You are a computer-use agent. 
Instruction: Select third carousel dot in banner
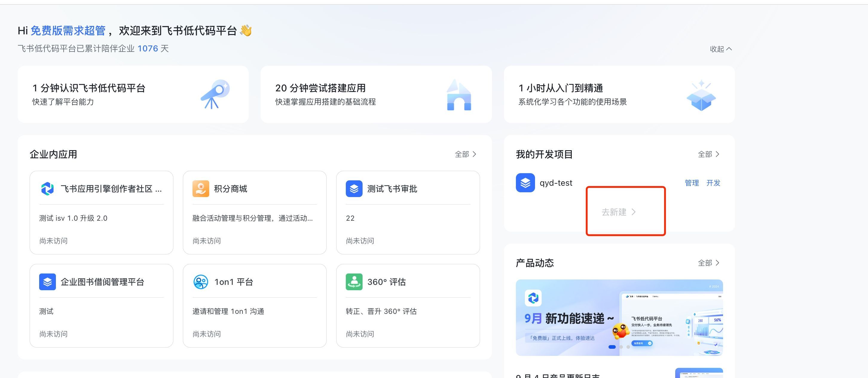coord(628,347)
